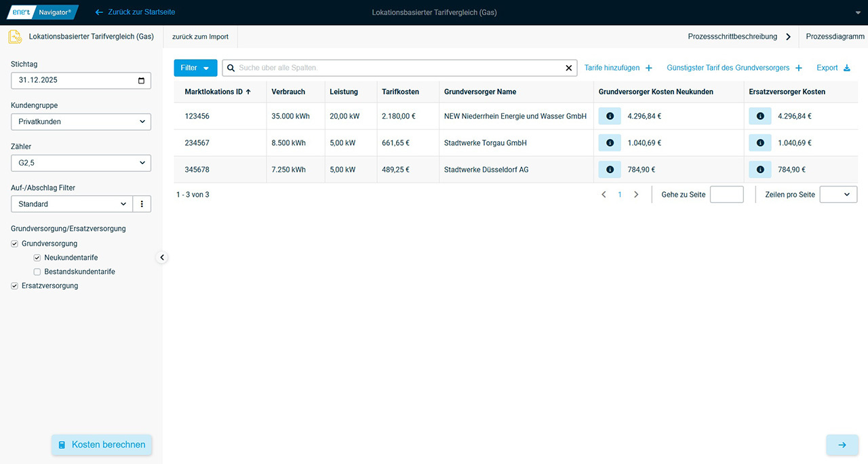Click the info icon for Stadtwerke Torgau Ersatzversorger Kosten
The height and width of the screenshot is (464, 868).
pos(759,143)
